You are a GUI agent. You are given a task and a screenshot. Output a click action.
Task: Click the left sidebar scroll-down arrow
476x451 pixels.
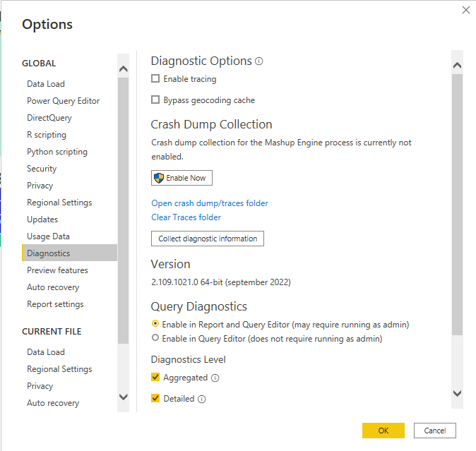[x=124, y=397]
